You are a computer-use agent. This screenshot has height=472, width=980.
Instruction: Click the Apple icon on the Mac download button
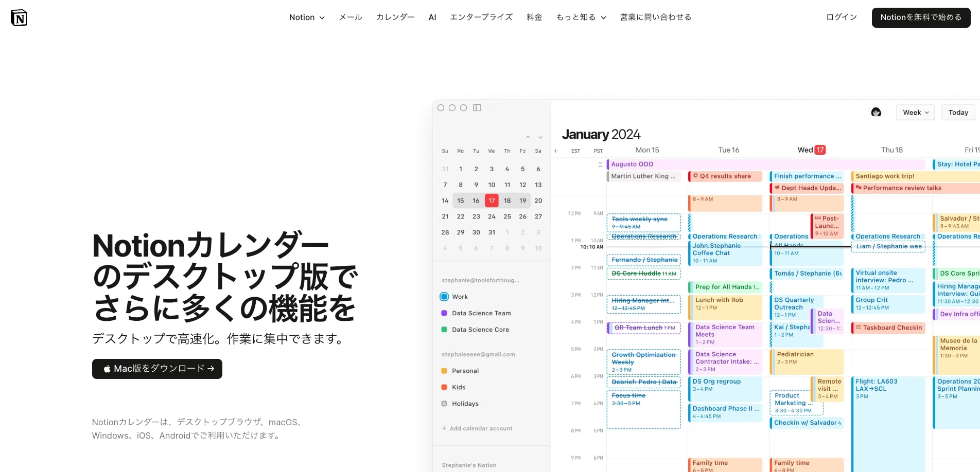pos(108,369)
